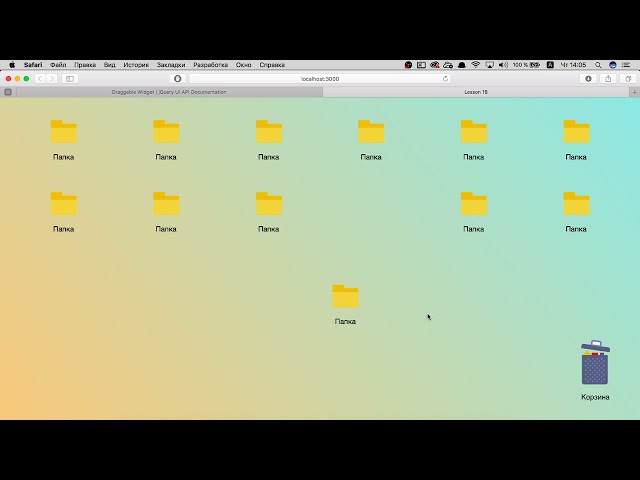Click the pinned tab icon in the tab bar

[x=8, y=92]
